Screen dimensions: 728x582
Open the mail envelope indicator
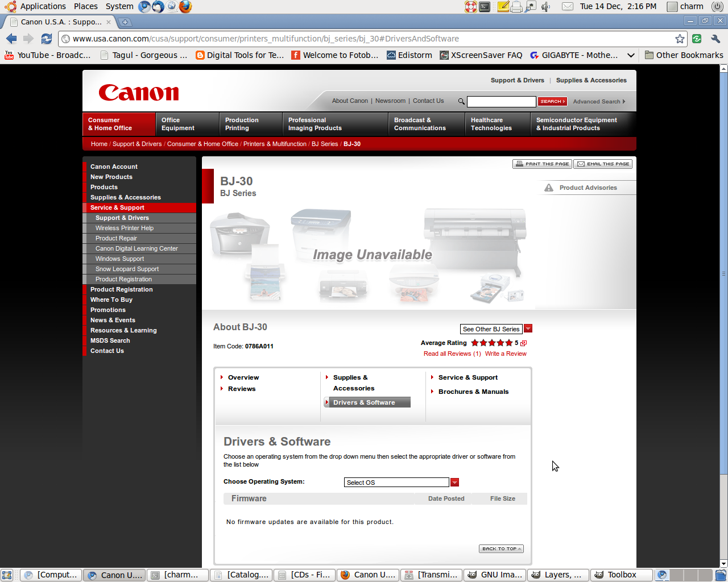click(568, 6)
